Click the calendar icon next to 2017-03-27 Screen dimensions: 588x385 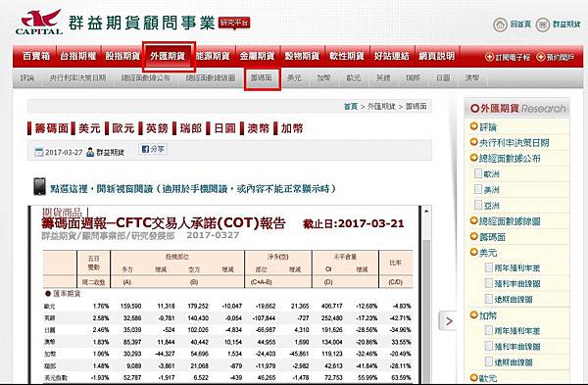tap(38, 152)
